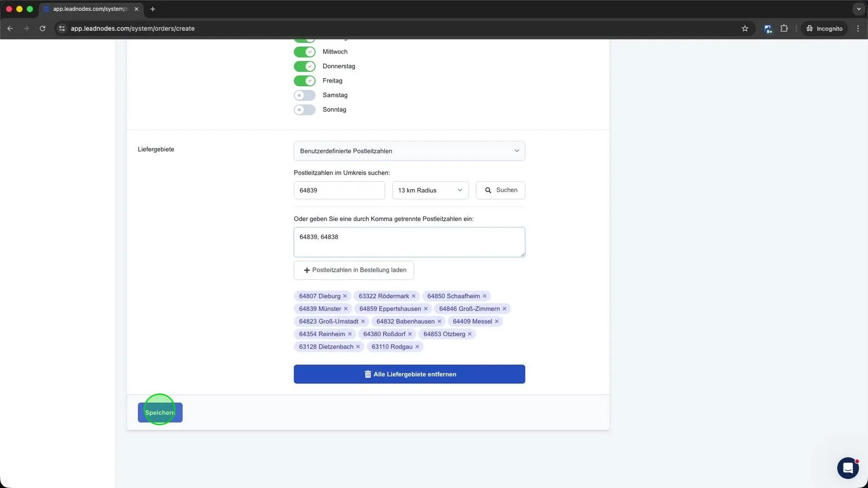
Task: Open the Benutzerdefinierte Postleitzahlen dropdown
Action: [409, 151]
